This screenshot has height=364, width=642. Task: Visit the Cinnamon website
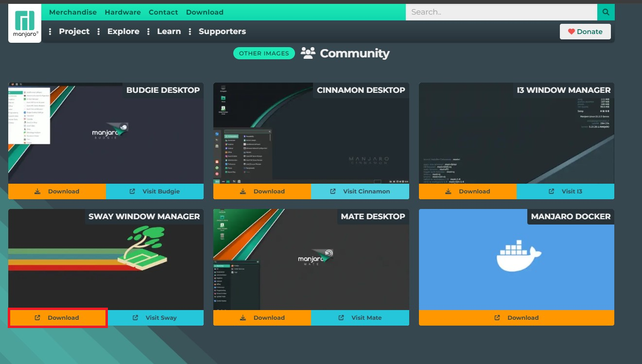(360, 191)
